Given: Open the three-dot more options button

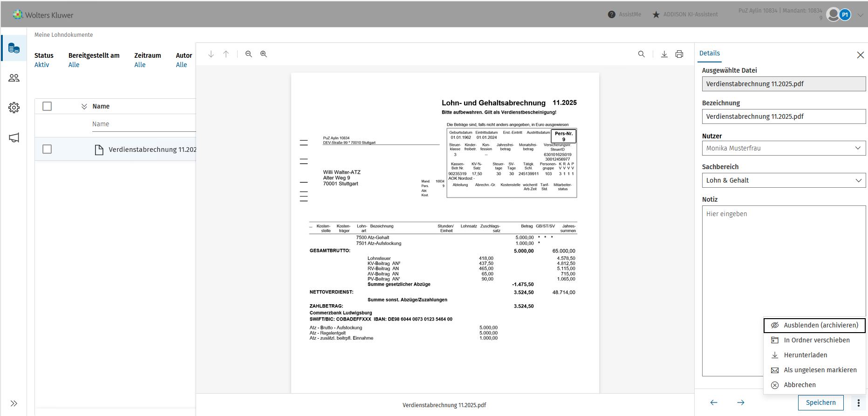Looking at the screenshot, I should pyautogui.click(x=859, y=403).
